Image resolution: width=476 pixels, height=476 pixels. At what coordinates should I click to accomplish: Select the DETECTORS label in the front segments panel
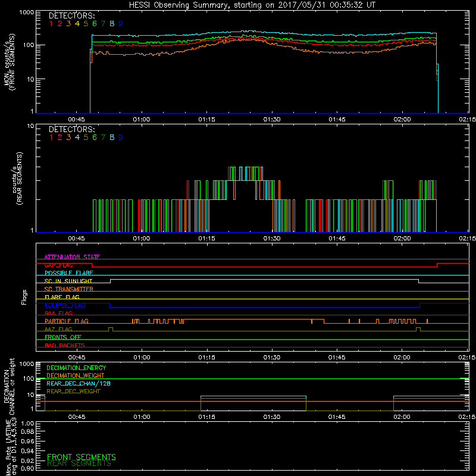click(x=71, y=16)
